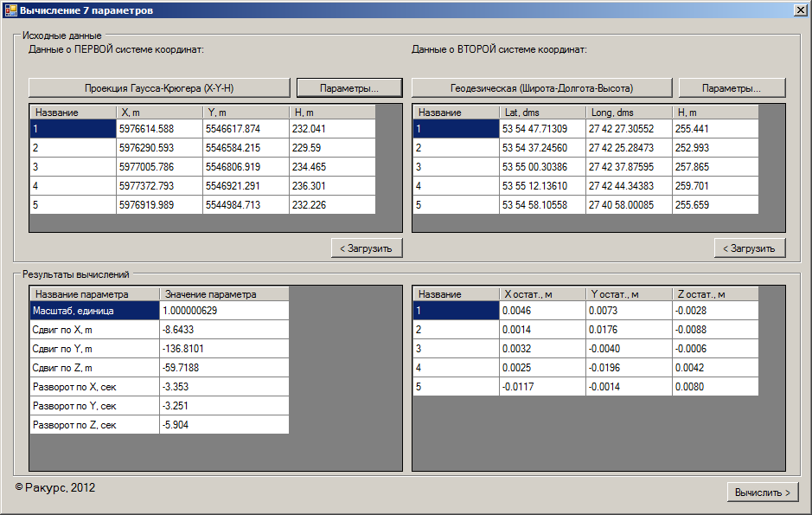Viewport: 812px width, 515px height.
Task: Click Проекция Гаусса-Крюгера (X-Y-H) button
Action: click(x=159, y=88)
